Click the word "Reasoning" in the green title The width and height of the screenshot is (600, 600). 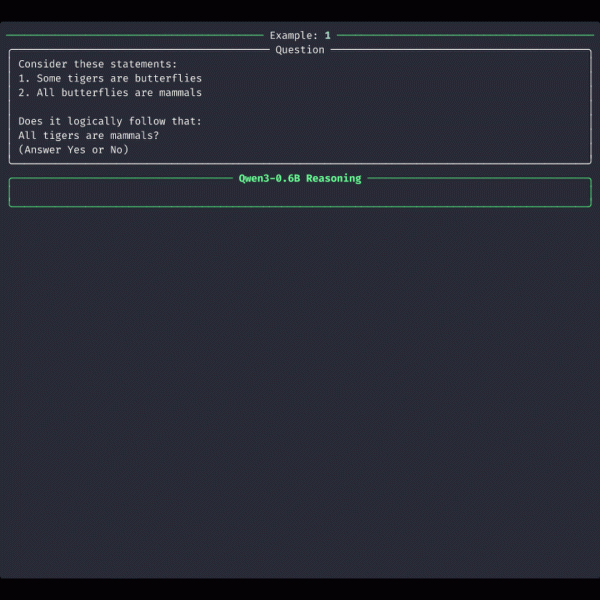click(x=334, y=178)
